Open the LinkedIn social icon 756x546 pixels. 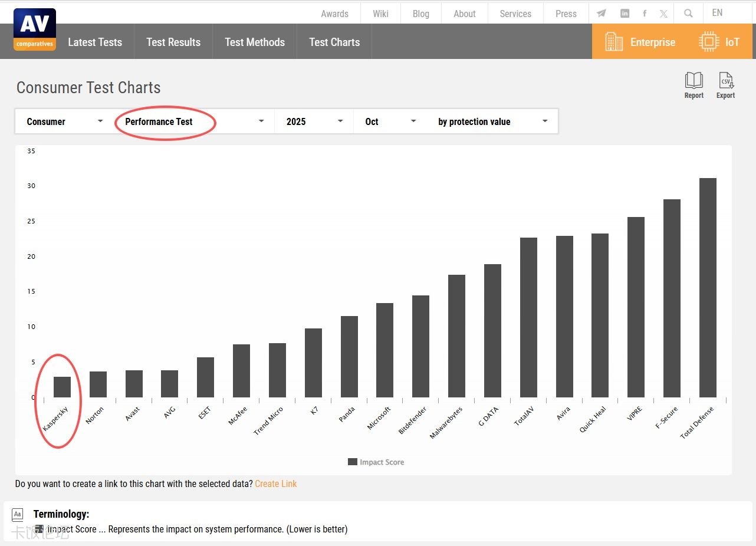(624, 14)
